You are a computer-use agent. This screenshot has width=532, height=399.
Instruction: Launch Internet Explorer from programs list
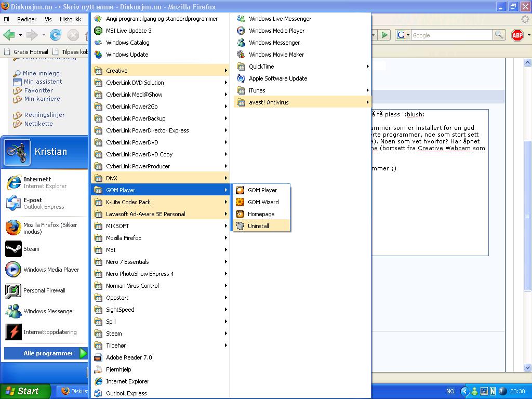[x=160, y=381]
